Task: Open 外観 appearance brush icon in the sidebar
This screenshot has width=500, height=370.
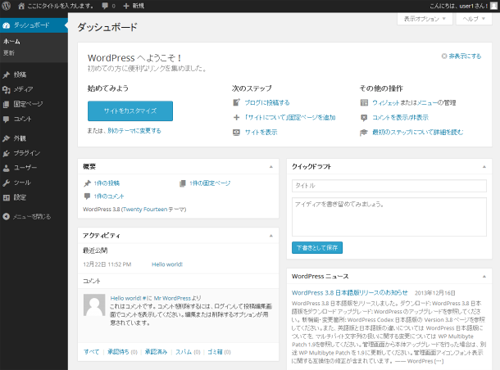Action: 6,138
